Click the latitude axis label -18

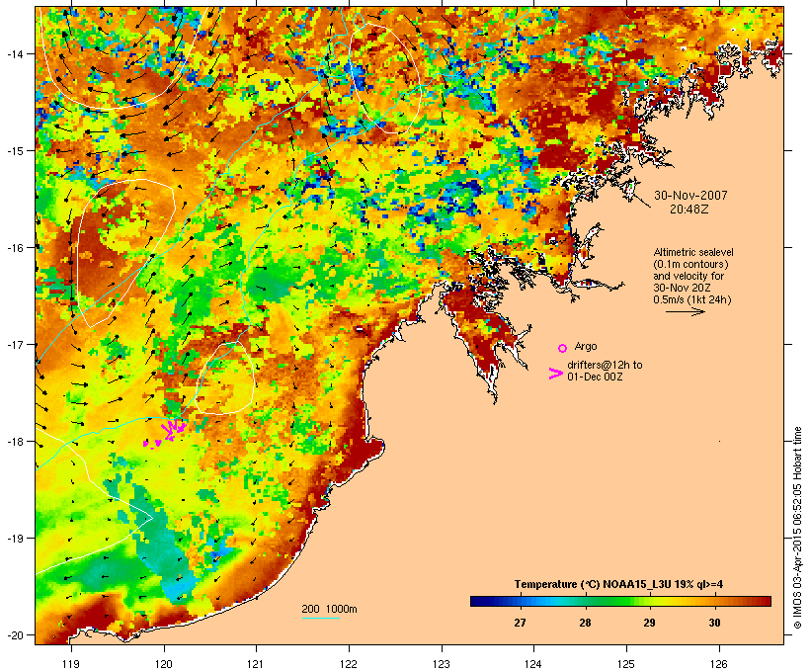point(15,442)
